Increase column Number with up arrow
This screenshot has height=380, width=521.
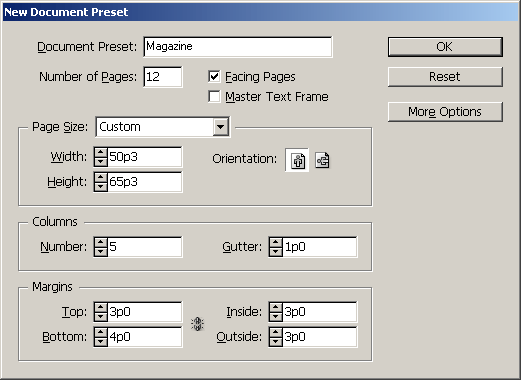101,243
